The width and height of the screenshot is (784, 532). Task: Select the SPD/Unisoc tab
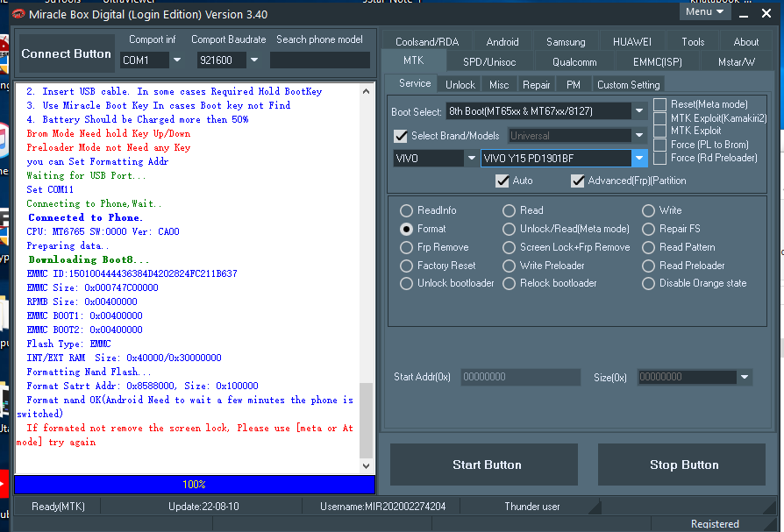489,62
